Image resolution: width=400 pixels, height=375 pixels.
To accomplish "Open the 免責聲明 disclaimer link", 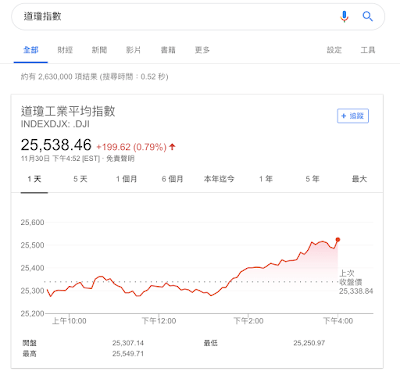I will tap(120, 159).
